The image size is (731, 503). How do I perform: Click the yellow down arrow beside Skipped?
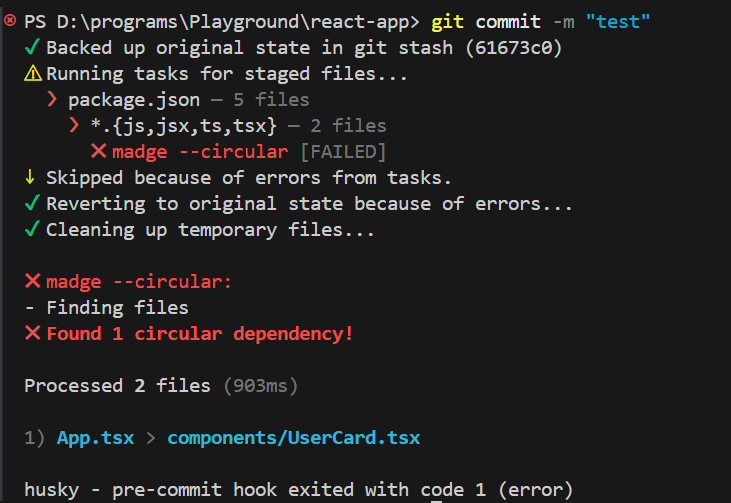click(30, 177)
